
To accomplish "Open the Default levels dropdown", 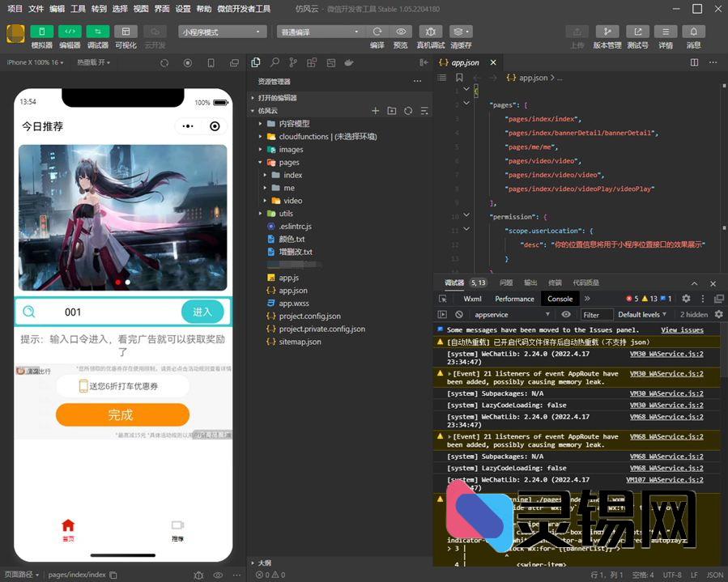I will point(642,314).
